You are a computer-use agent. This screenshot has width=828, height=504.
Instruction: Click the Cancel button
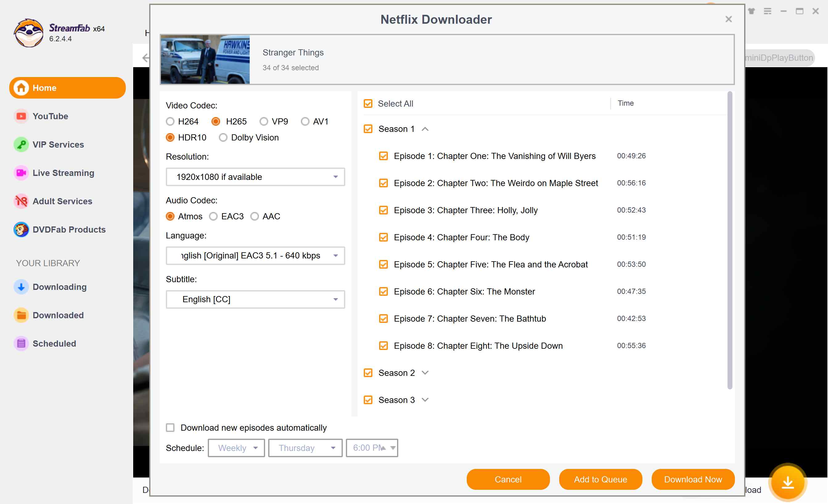tap(508, 479)
